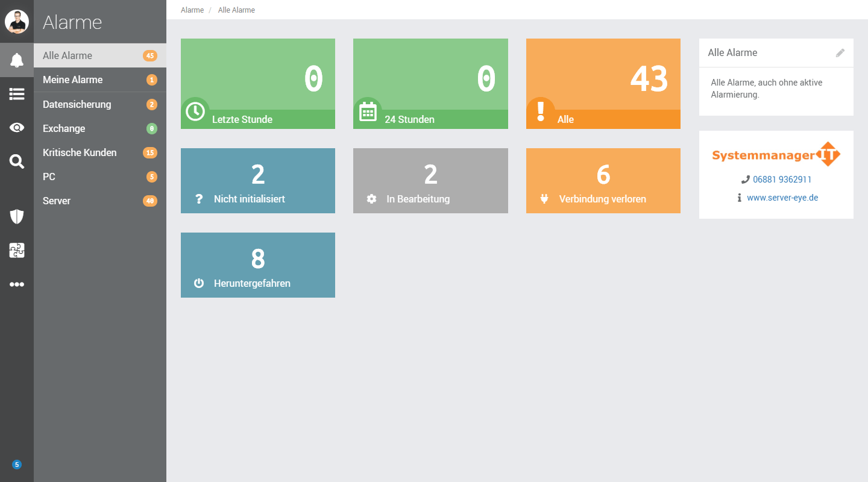Click the info icon beside www.server-eye.de
This screenshot has height=482, width=868.
(x=740, y=197)
